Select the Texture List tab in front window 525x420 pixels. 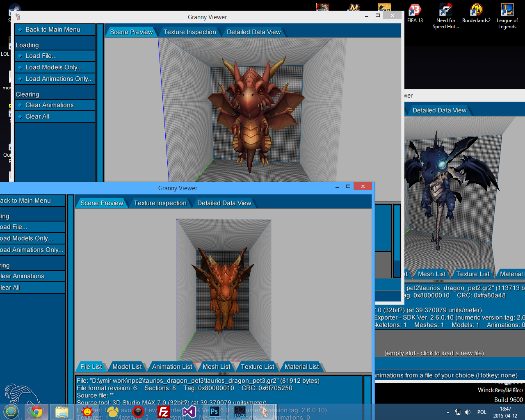click(258, 367)
